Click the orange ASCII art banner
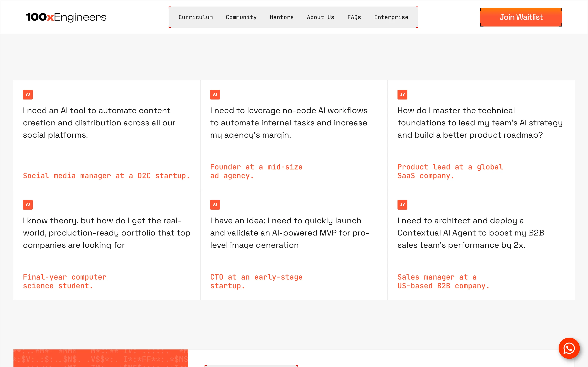 click(101, 358)
